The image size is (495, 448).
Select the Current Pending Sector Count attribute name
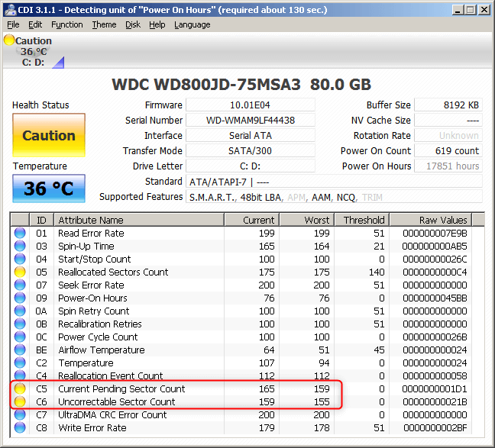tap(121, 388)
